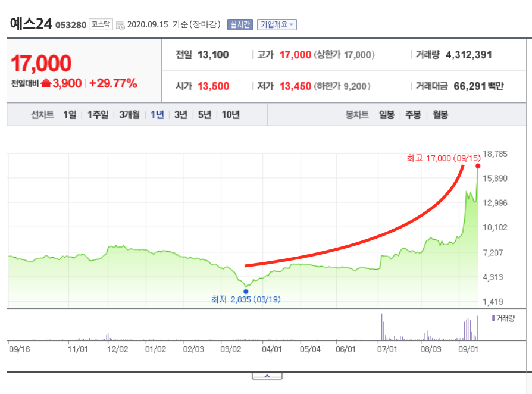Click the +29.77% change rate
The image size is (532, 394).
pyautogui.click(x=113, y=83)
